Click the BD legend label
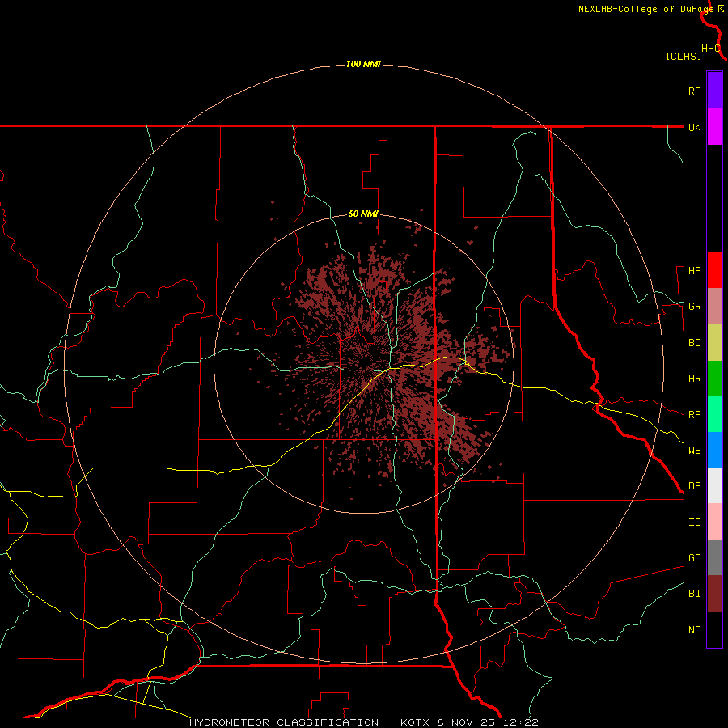This screenshot has height=728, width=728. click(694, 343)
